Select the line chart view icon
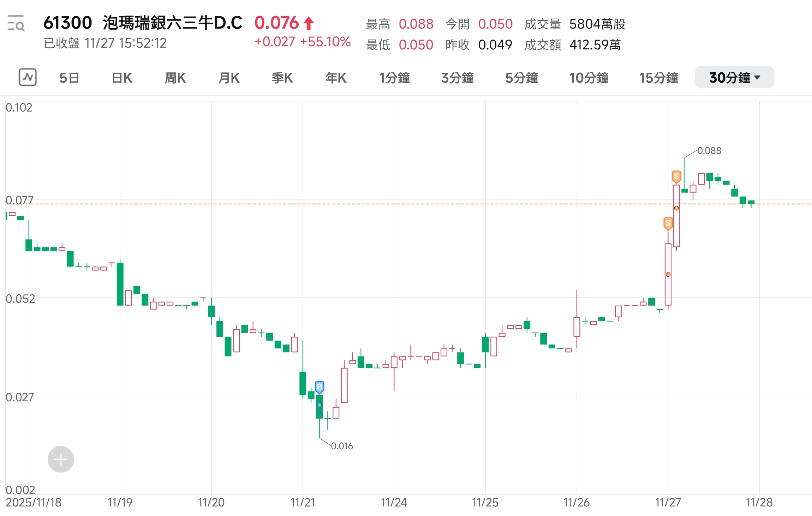Viewport: 812px width, 516px height. click(28, 77)
